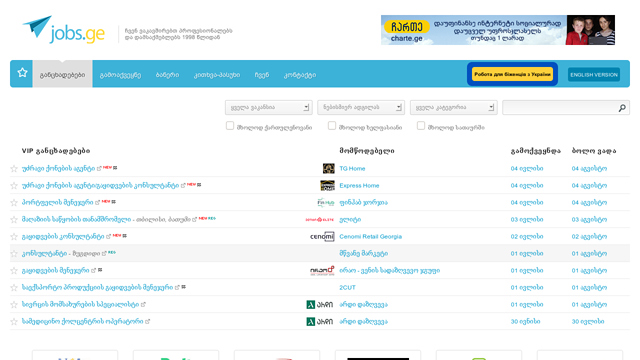Click the მომწოდებელი column header

tap(367, 151)
